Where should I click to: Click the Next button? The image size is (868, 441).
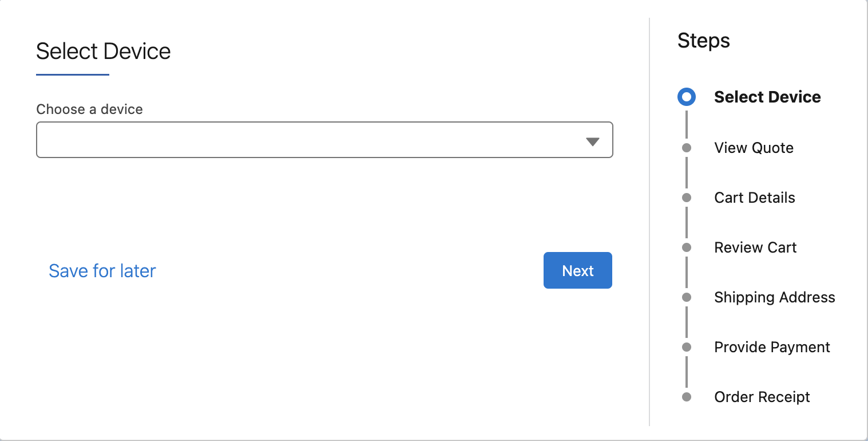(x=577, y=270)
